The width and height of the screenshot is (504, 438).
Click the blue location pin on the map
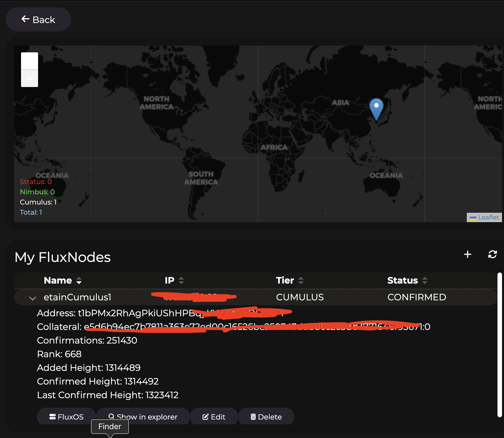(376, 109)
